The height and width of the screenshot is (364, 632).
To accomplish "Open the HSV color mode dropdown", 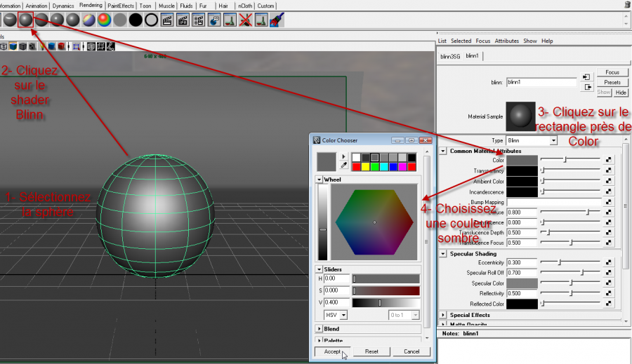I will (x=334, y=315).
